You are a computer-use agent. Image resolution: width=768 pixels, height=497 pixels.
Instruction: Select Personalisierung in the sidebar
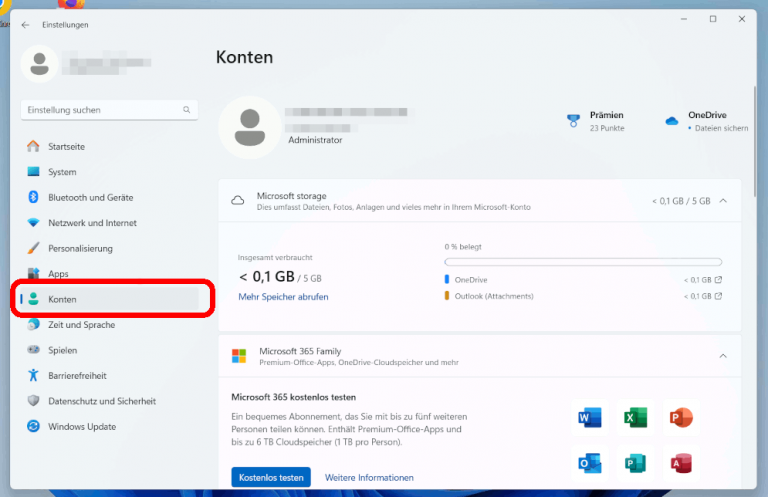pyautogui.click(x=109, y=248)
